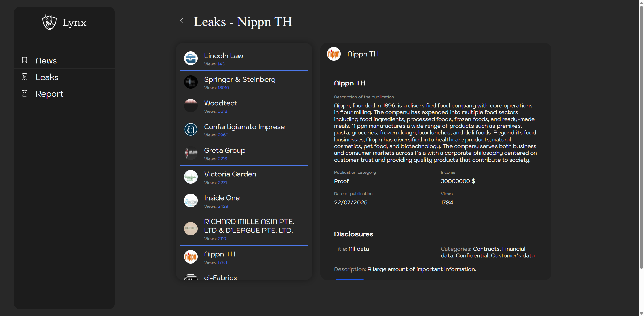Click the page's vertical scrollbar thumb
The image size is (644, 316).
pos(641,135)
